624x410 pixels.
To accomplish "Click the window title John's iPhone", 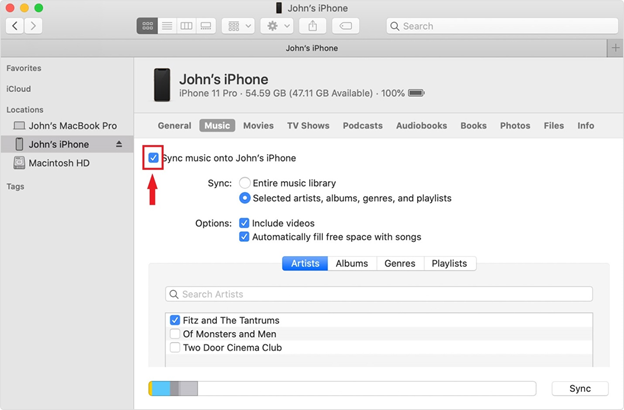I will click(x=318, y=8).
